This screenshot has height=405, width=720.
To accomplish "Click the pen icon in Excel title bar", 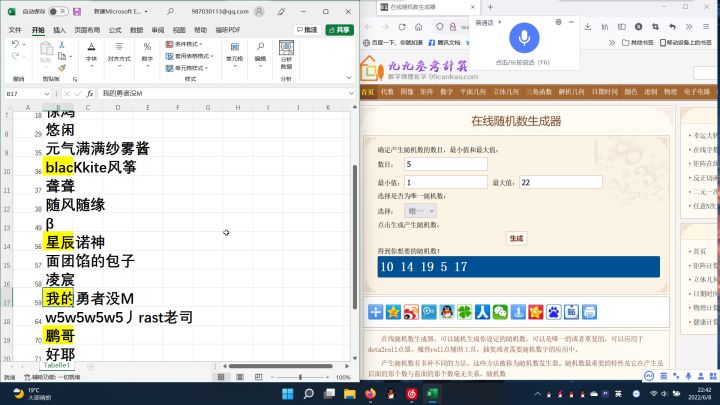I will (281, 11).
